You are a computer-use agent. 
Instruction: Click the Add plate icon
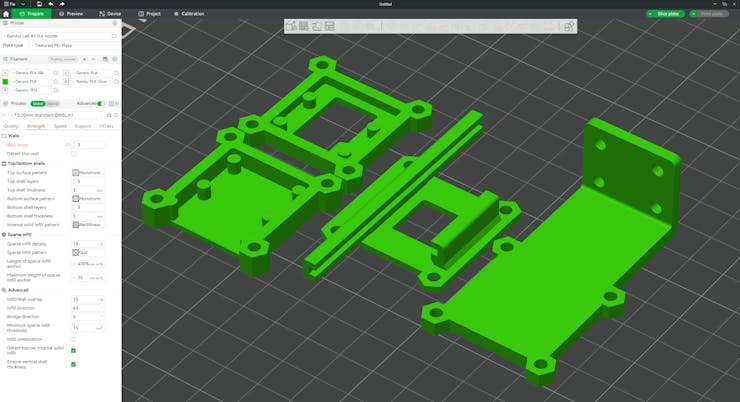[x=304, y=26]
